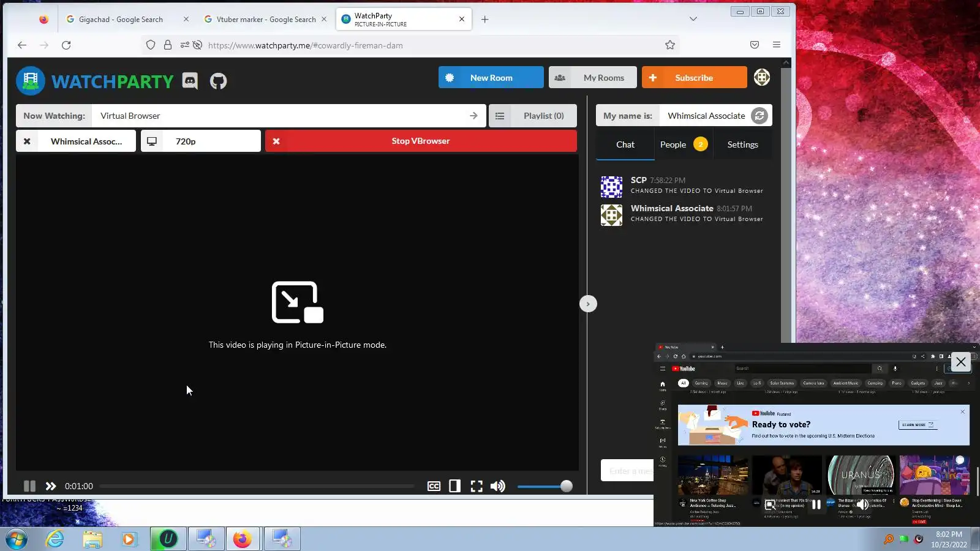This screenshot has width=980, height=551.
Task: Mute the Picture-in-Picture window audio
Action: (863, 505)
